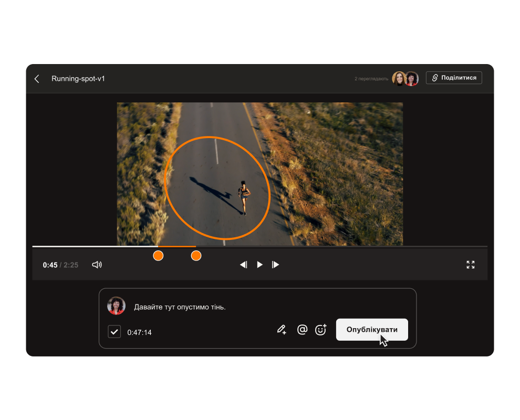
Task: Click the second viewer avatar
Action: (412, 78)
